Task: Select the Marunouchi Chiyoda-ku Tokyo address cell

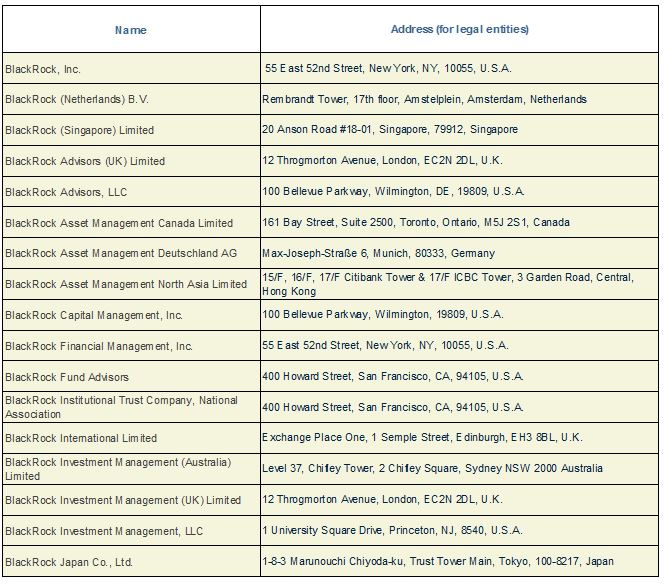Action: 459,562
